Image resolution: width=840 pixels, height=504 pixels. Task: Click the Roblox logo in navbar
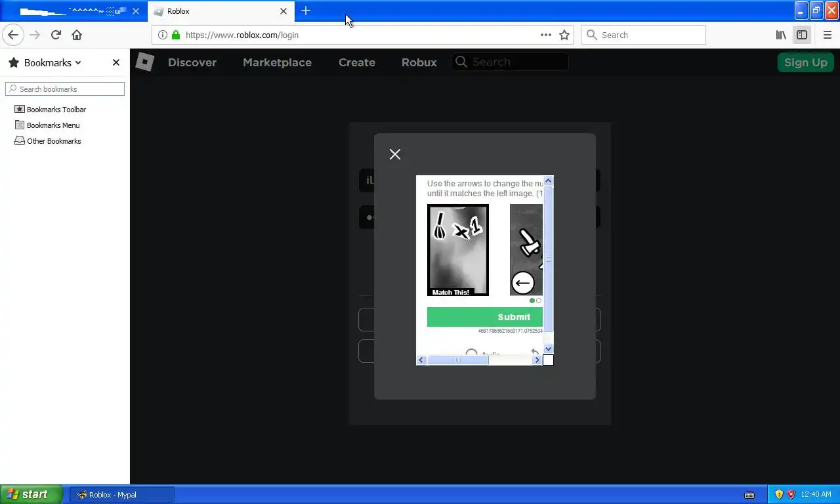tap(145, 62)
